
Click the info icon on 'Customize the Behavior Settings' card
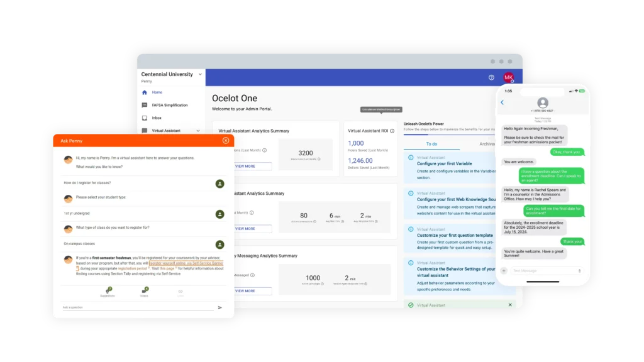click(x=411, y=263)
